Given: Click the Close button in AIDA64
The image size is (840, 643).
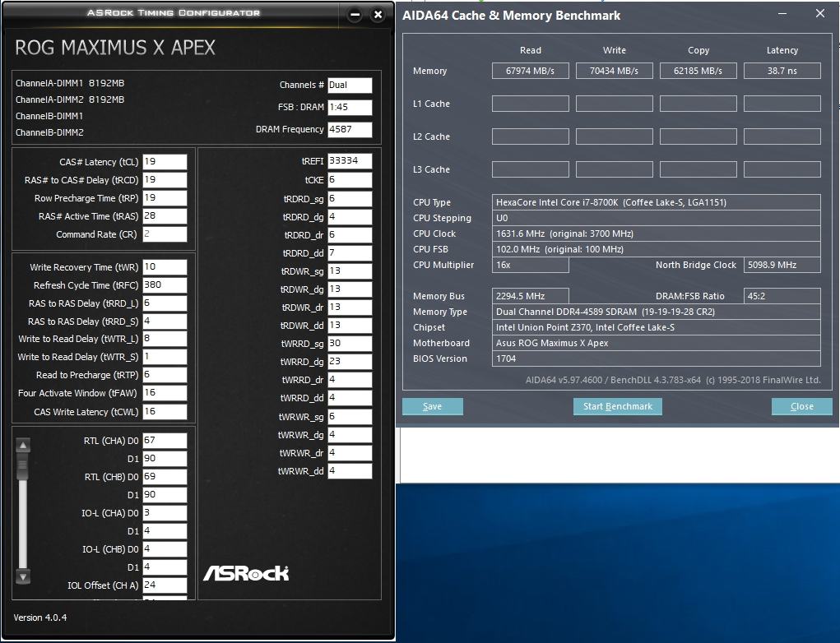Looking at the screenshot, I should click(x=802, y=406).
